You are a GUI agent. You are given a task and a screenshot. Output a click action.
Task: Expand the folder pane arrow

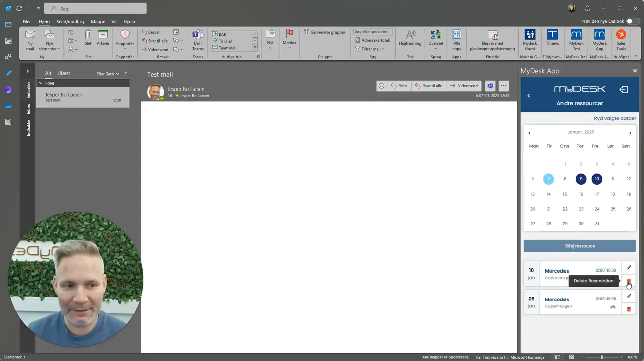point(28,71)
